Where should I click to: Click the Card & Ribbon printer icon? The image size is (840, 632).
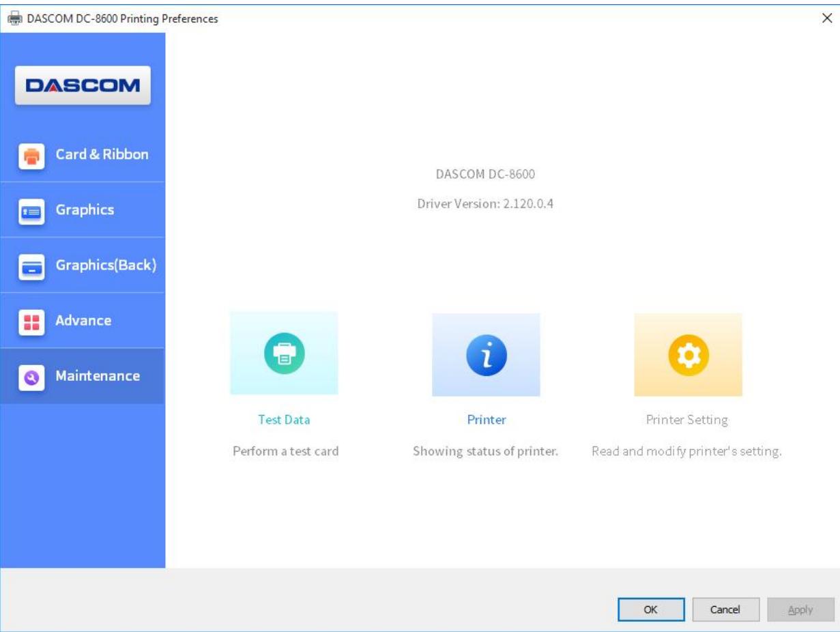31,156
